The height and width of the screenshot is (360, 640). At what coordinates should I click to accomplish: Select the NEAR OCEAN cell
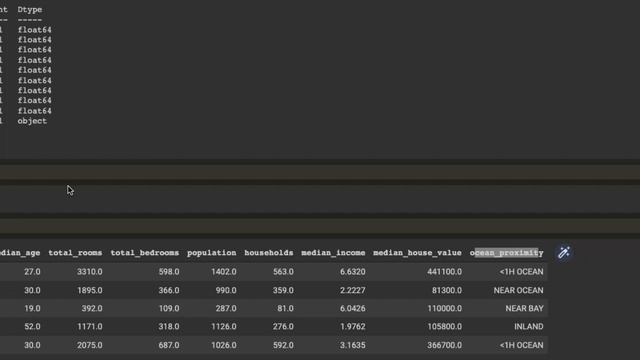pos(518,290)
